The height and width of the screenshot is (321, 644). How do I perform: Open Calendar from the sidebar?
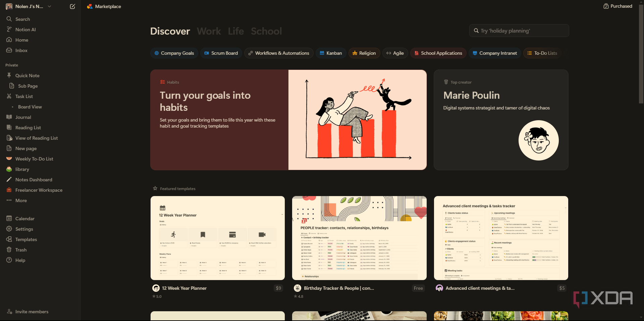coord(40,219)
